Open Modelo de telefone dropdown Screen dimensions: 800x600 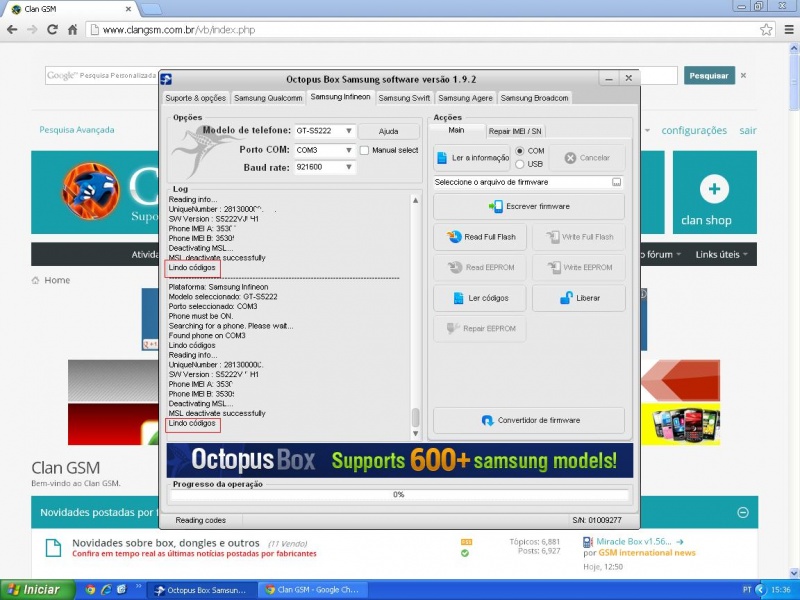[x=348, y=131]
